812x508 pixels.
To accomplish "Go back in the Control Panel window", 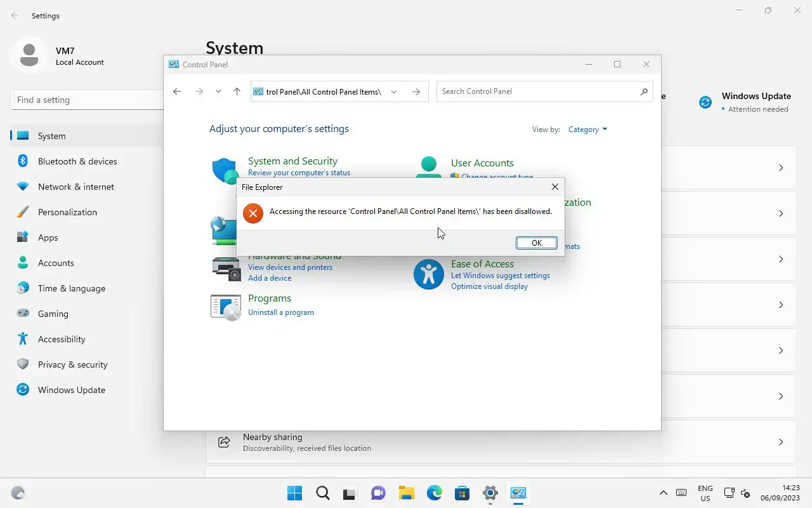I will 177,91.
